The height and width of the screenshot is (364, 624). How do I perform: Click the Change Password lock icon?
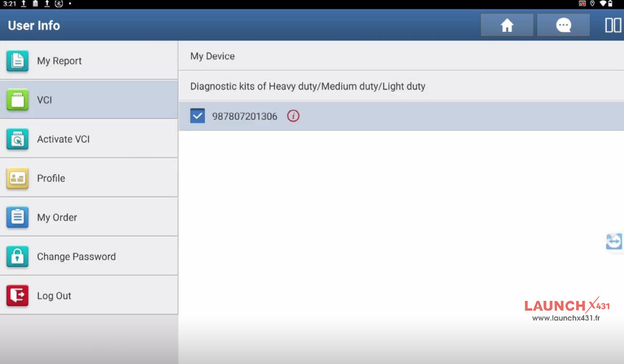pos(17,257)
